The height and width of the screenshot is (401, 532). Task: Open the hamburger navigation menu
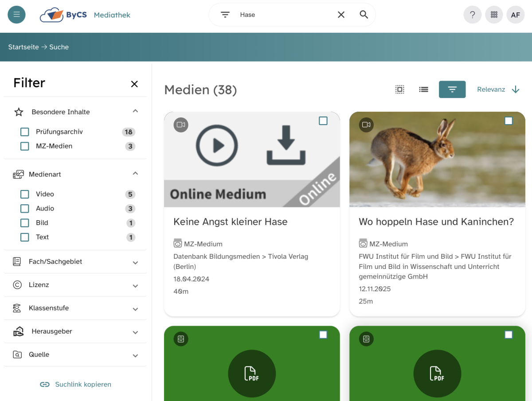[x=16, y=15]
